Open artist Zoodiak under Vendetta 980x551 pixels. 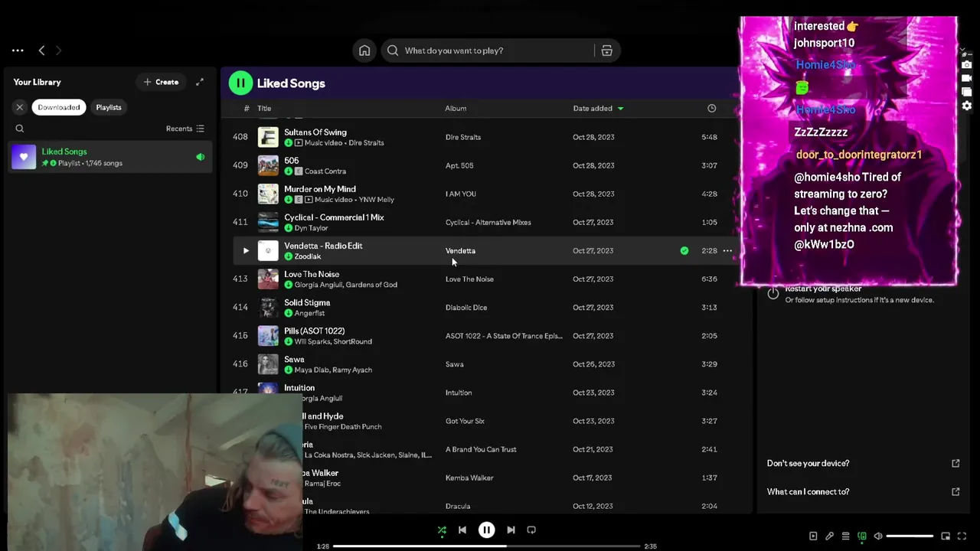[308, 256]
